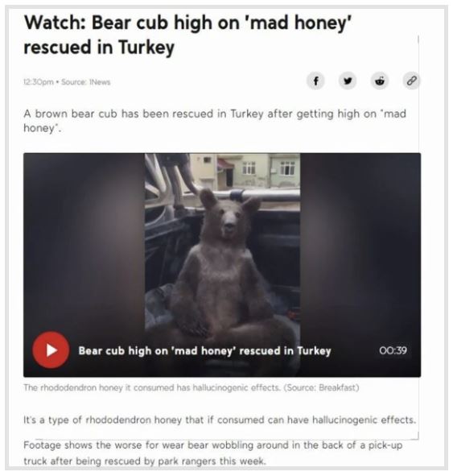Click the blurred left side of video
Image resolution: width=453 pixels, height=476 pixels.
(x=84, y=243)
